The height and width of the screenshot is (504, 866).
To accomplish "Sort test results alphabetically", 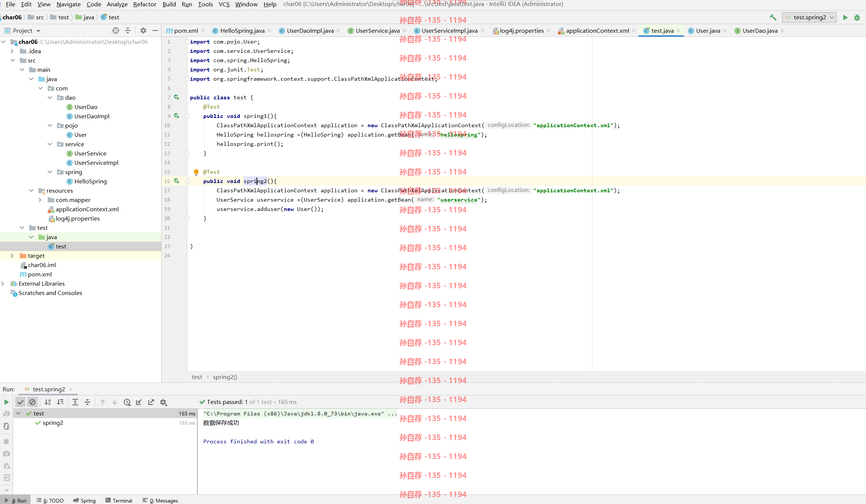I will pyautogui.click(x=48, y=402).
